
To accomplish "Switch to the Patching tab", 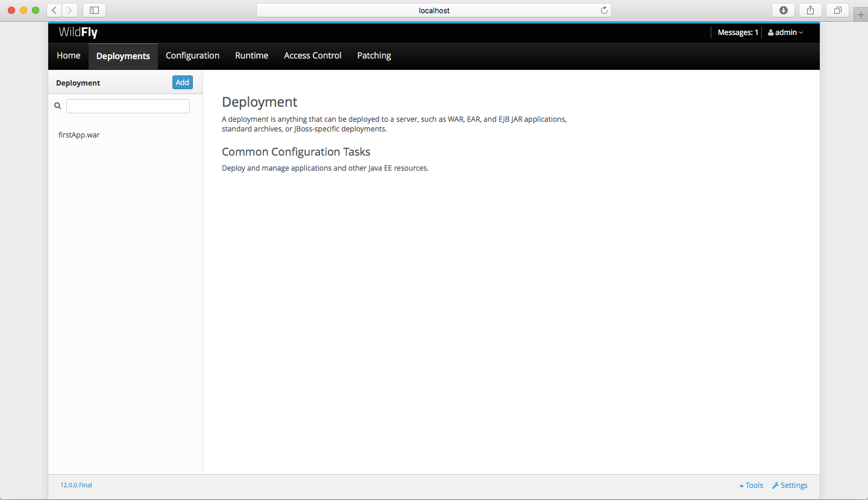I will click(374, 55).
